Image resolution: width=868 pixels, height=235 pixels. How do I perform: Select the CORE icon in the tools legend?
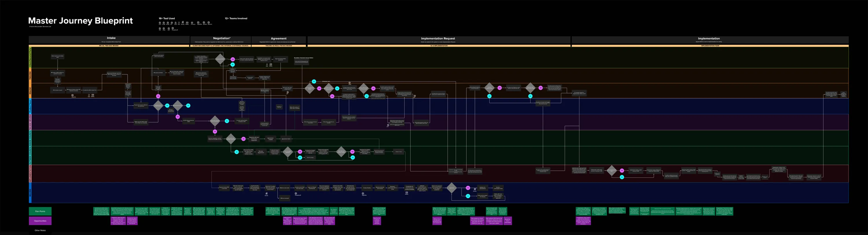[x=164, y=23]
